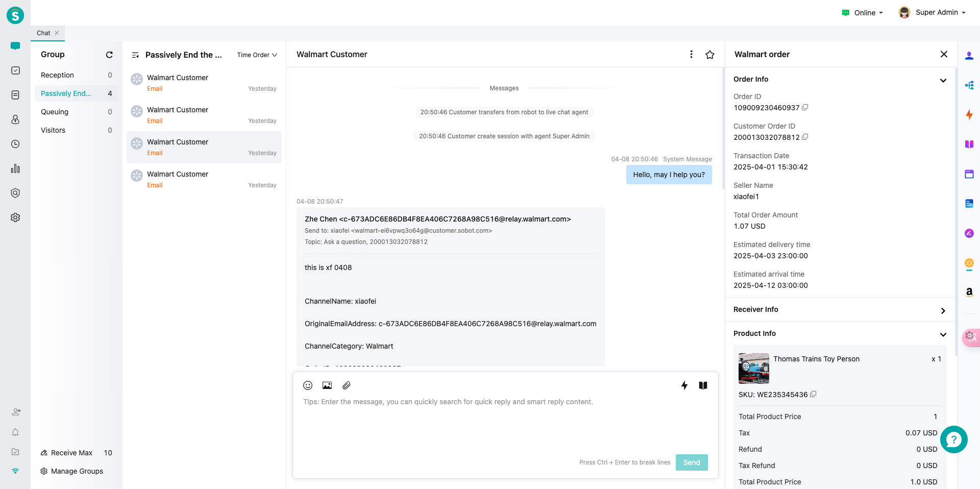Screen dimensions: 980x489
Task: Open Manage Groups
Action: tap(72, 471)
